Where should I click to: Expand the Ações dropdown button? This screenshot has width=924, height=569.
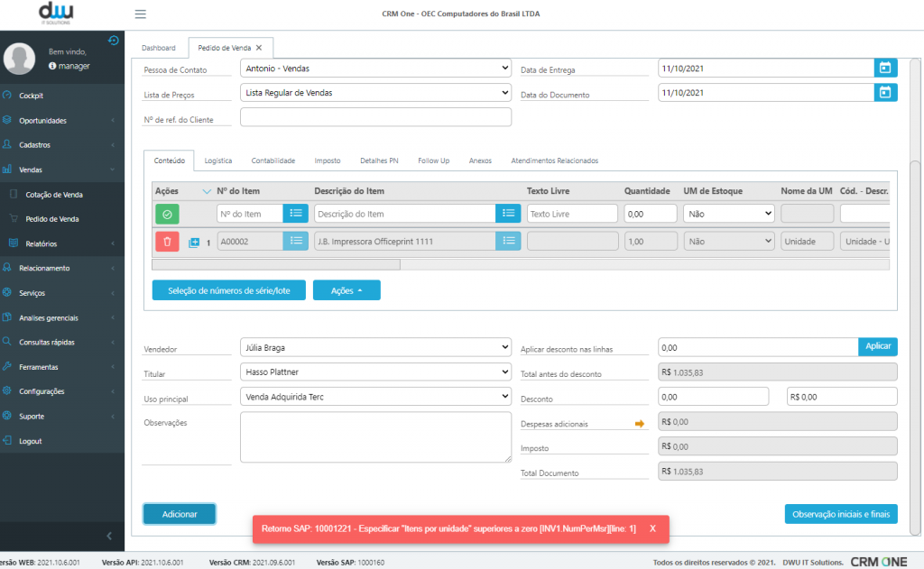[346, 290]
